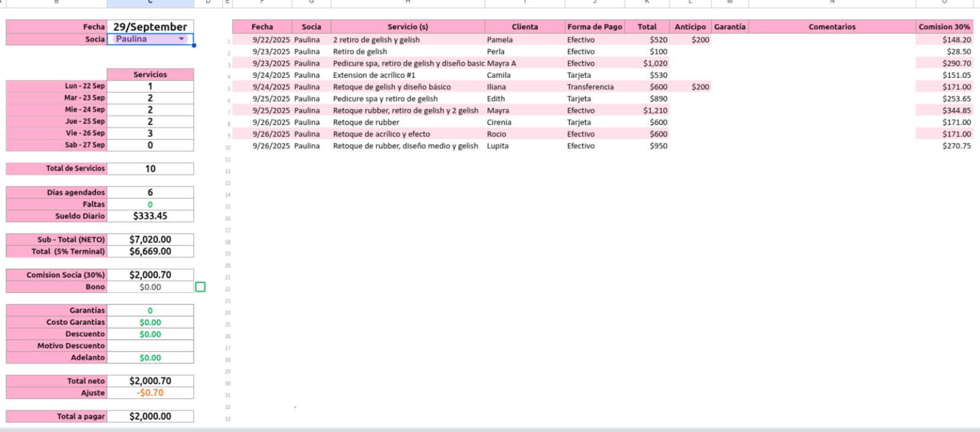Select the Sueldo Diario value $333.45

point(150,216)
